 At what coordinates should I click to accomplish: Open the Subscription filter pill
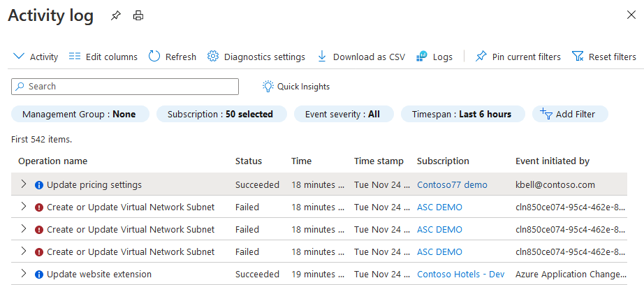point(220,114)
